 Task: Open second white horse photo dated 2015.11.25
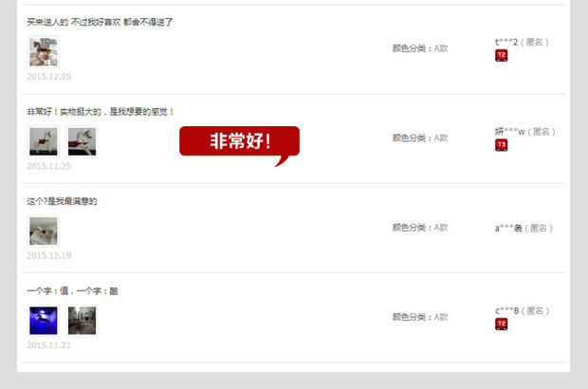pyautogui.click(x=83, y=141)
